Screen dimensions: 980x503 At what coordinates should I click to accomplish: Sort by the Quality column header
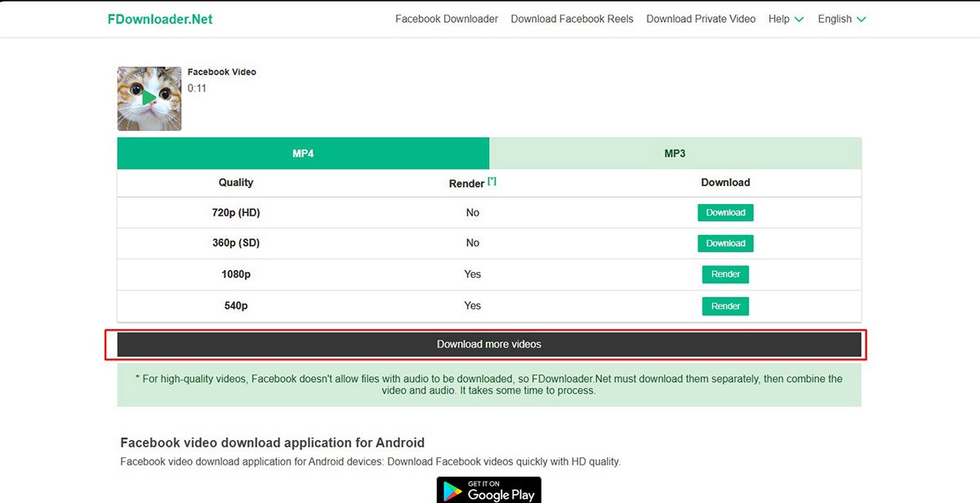pyautogui.click(x=235, y=182)
